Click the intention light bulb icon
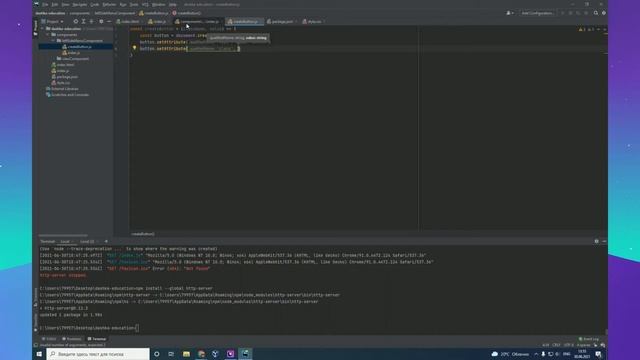 [x=134, y=48]
